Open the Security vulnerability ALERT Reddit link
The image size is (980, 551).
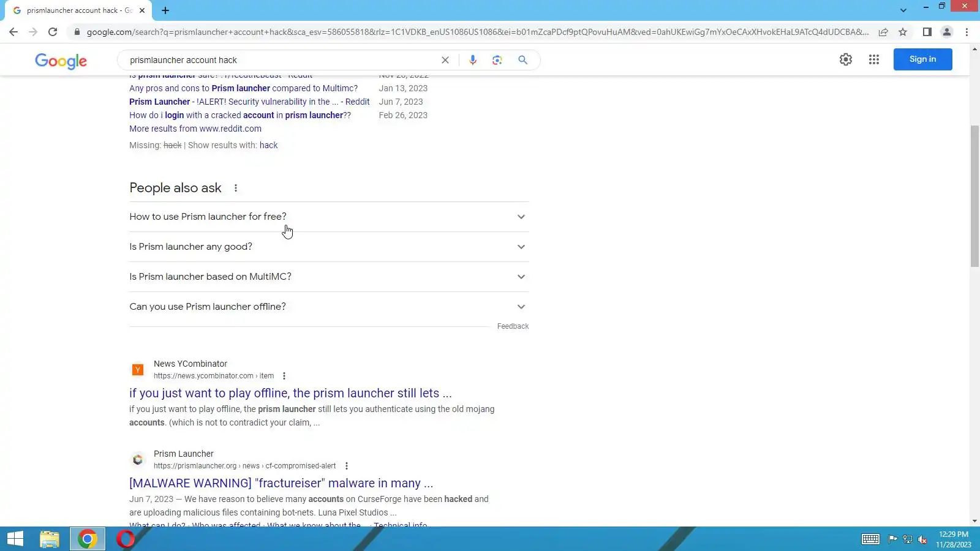(x=249, y=102)
